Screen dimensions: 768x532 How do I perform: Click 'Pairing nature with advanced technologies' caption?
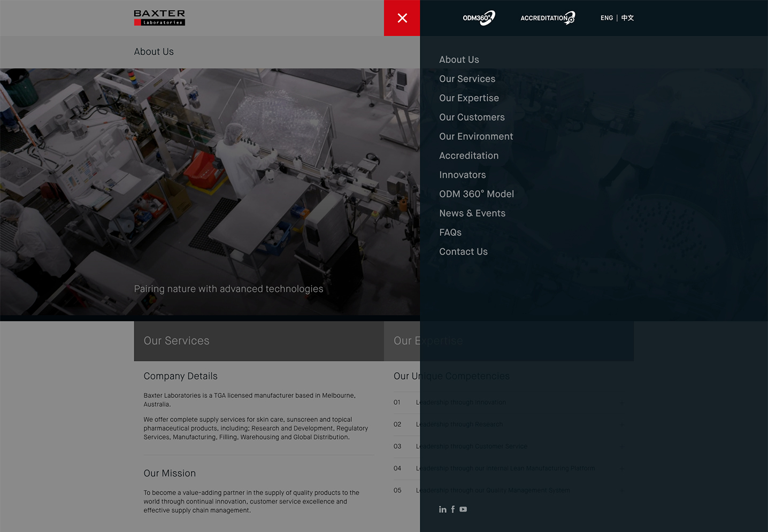point(228,289)
